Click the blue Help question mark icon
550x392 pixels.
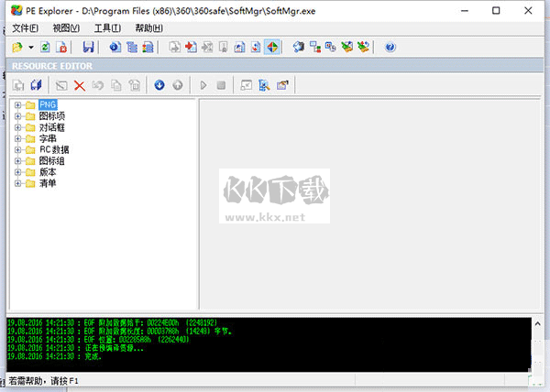390,47
